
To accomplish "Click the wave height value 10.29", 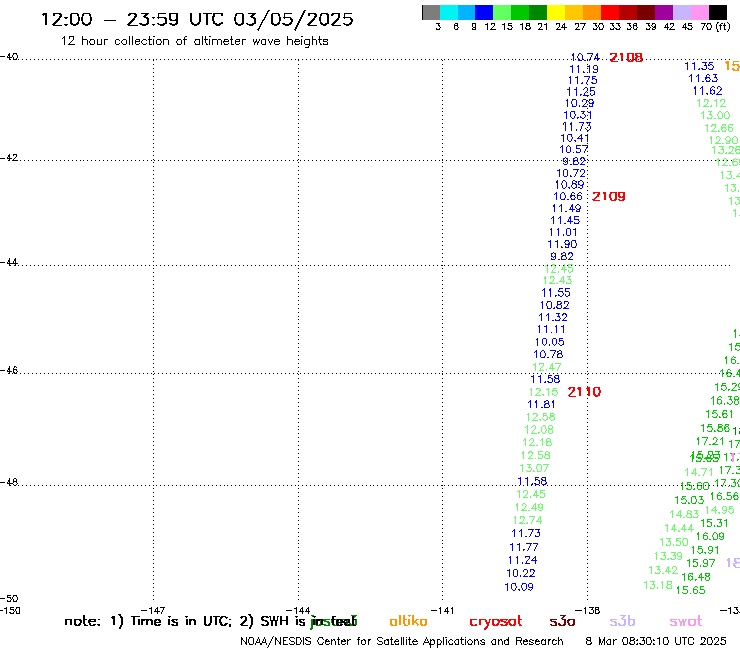I will point(580,103).
